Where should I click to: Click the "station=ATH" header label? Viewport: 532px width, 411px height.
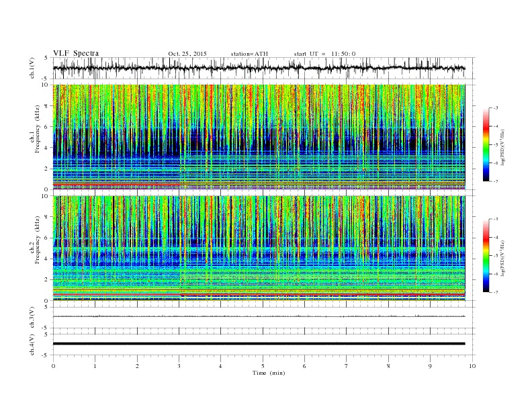tap(249, 54)
